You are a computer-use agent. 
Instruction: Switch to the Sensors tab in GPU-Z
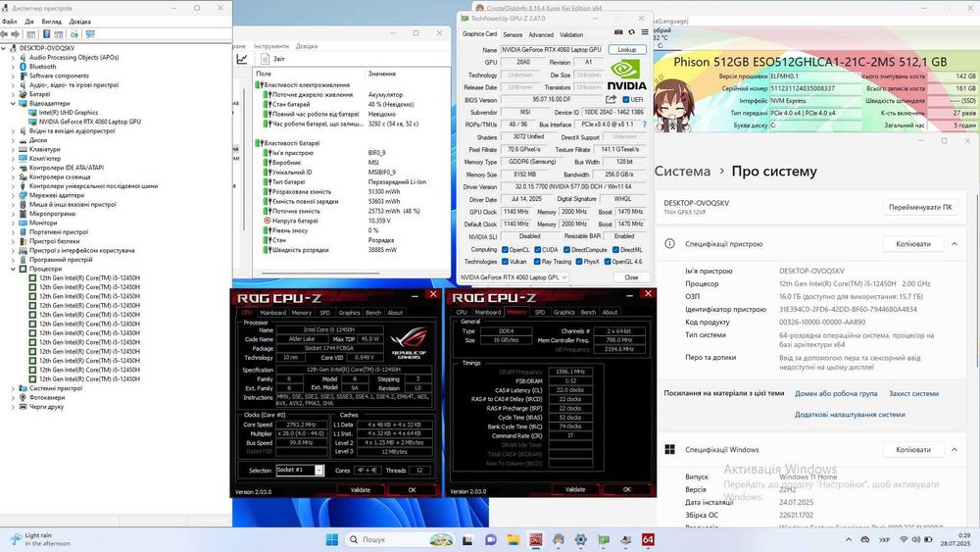point(513,35)
